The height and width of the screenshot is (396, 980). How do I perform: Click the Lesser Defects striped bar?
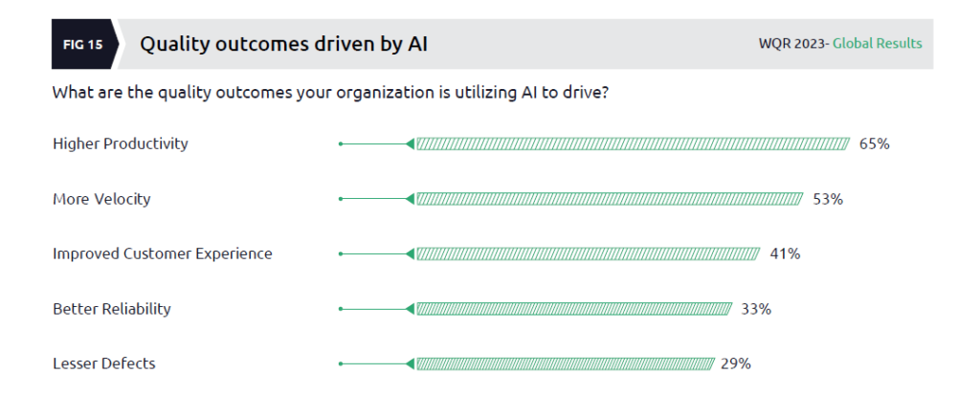click(x=565, y=363)
